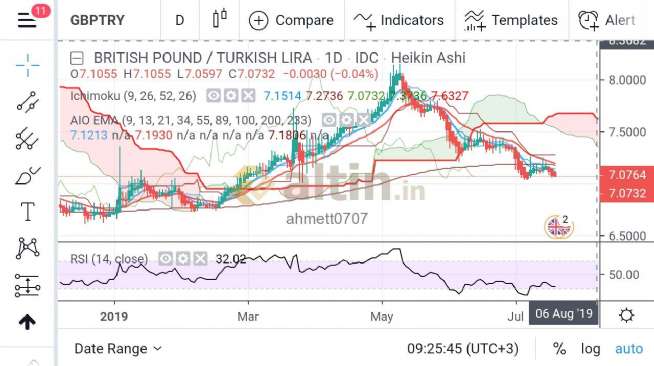Click the 7.0732 current price label
Viewport: 654px width, 366px height.
tap(627, 193)
